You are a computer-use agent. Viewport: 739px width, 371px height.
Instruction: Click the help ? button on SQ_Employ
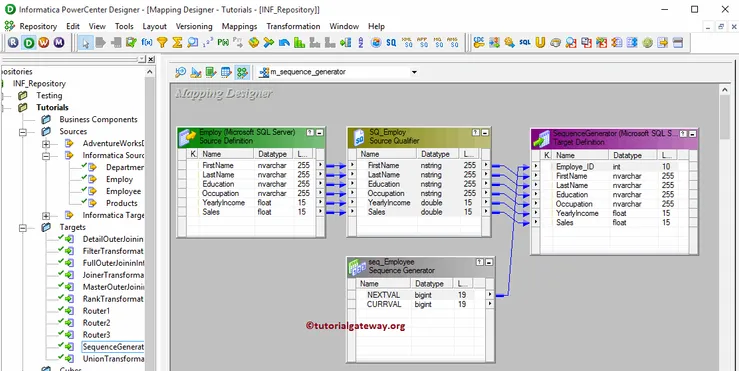click(x=476, y=133)
